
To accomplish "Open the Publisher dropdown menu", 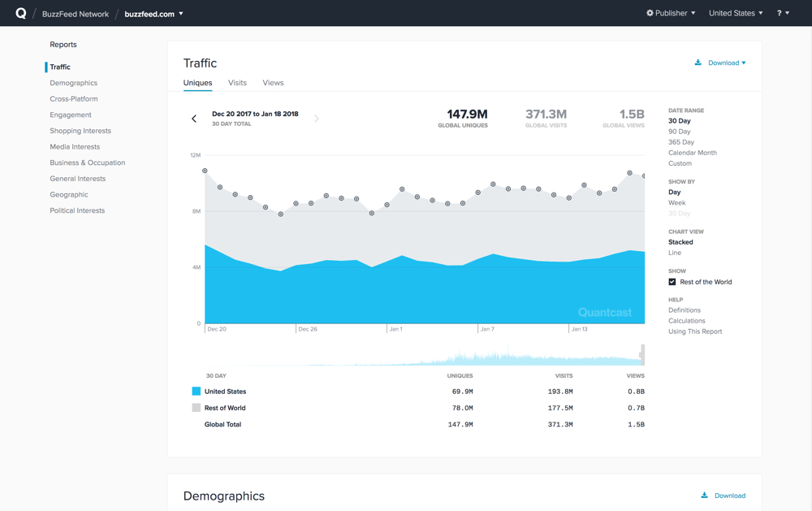I will (671, 13).
